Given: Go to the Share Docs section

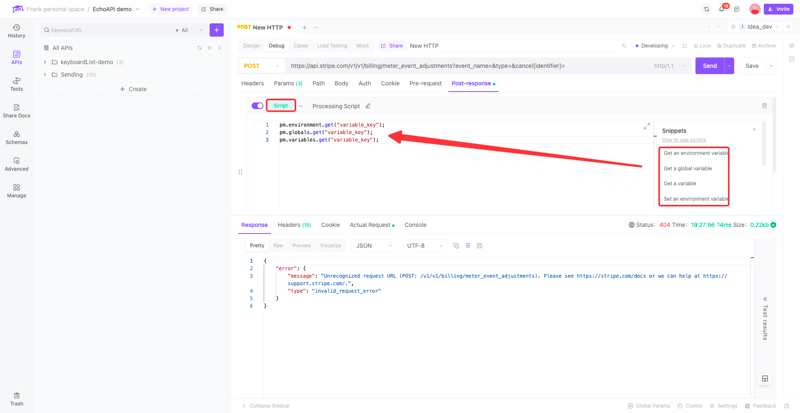Looking at the screenshot, I should point(16,111).
